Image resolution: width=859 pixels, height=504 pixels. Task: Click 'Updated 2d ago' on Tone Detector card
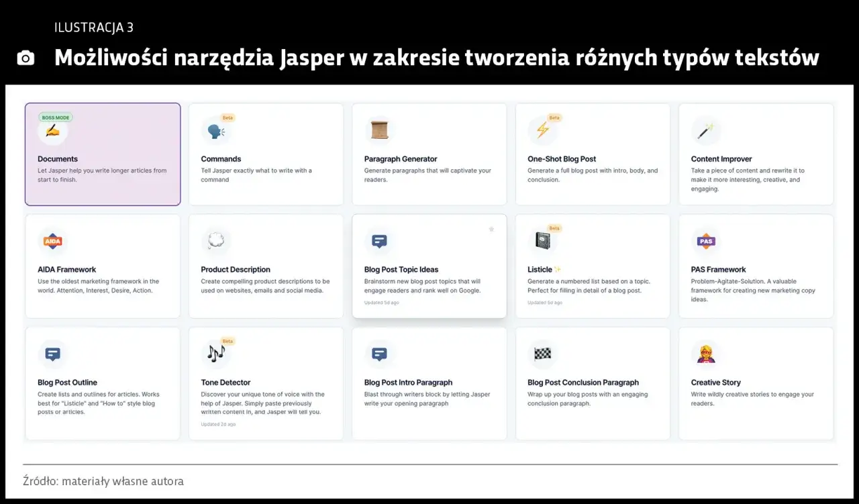[218, 424]
